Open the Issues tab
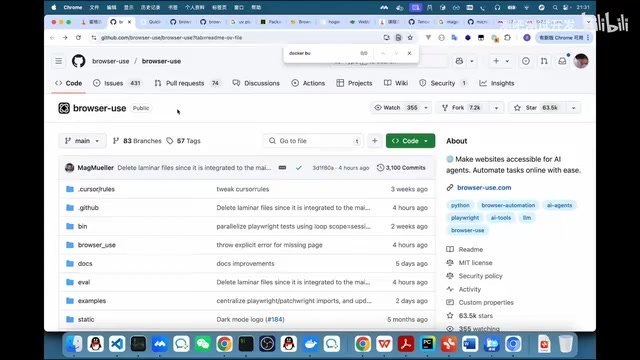 (117, 83)
